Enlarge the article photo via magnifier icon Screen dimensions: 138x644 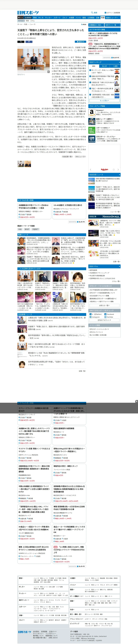coord(48,72)
